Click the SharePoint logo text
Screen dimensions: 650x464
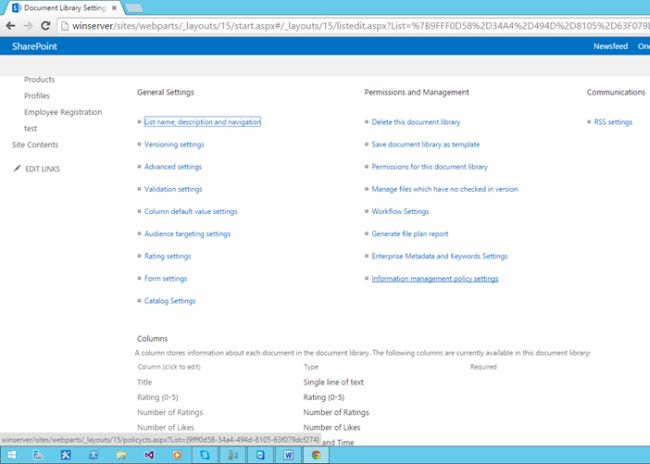pyautogui.click(x=34, y=46)
